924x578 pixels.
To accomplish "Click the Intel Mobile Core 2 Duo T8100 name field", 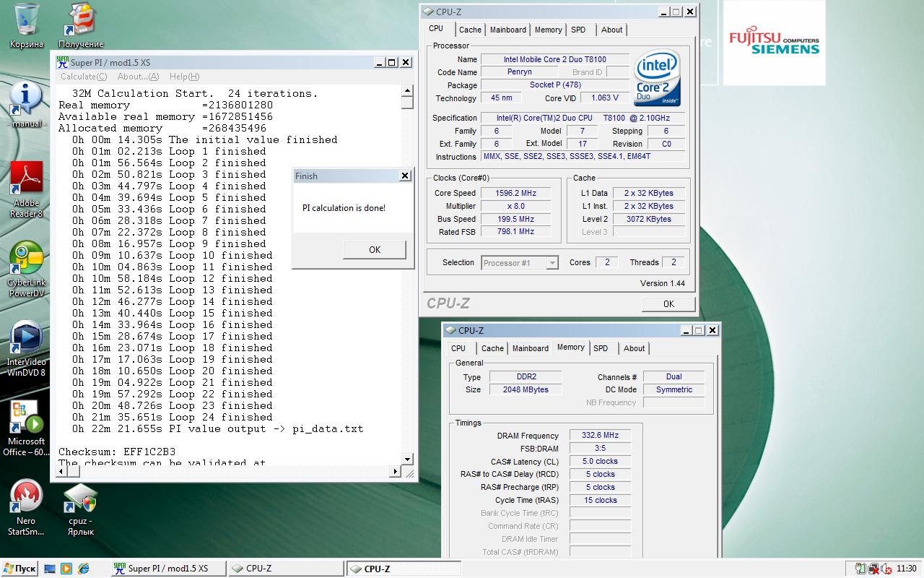I will point(555,59).
